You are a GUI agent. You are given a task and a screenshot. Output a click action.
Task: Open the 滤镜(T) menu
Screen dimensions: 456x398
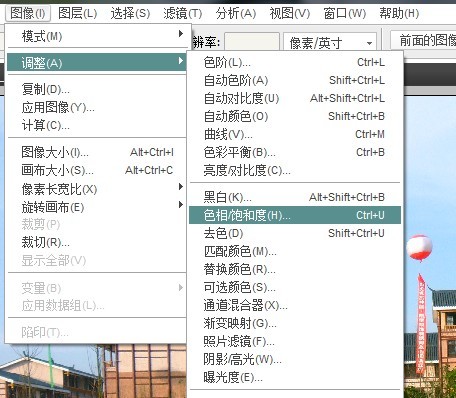coord(183,13)
